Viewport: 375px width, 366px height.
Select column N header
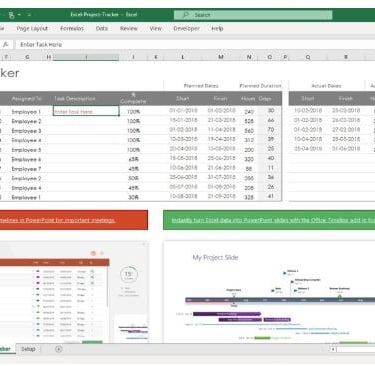point(249,57)
